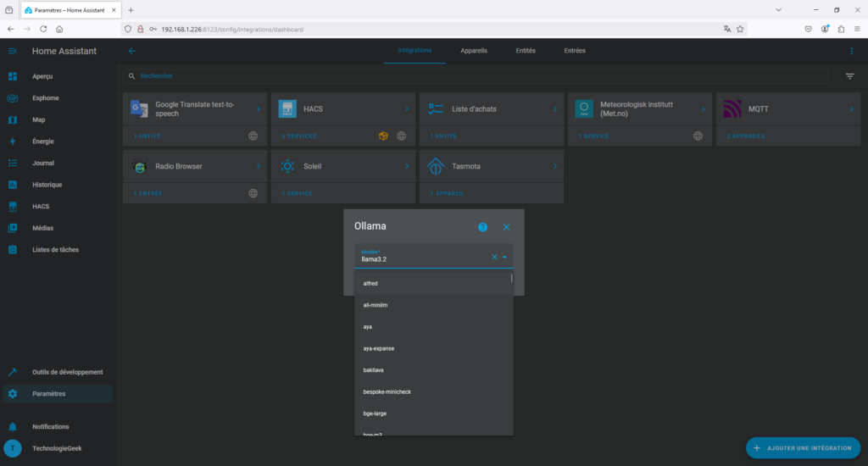The height and width of the screenshot is (466, 868).
Task: Select bakllava model from list
Action: coord(434,369)
